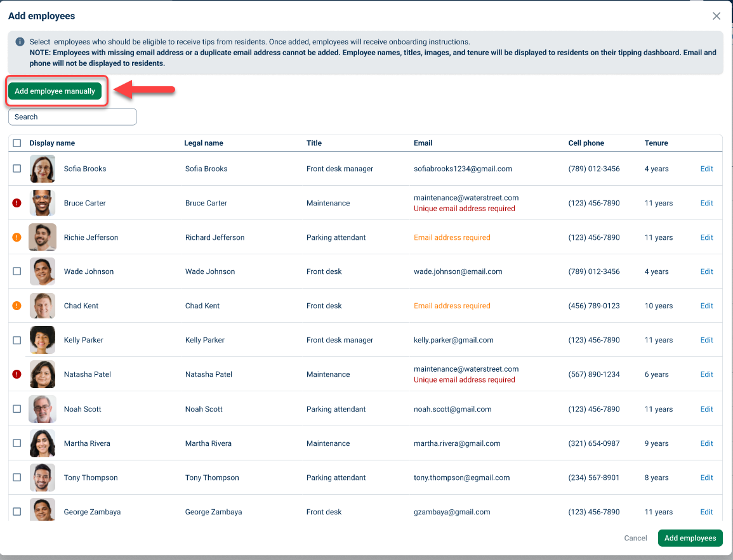The image size is (733, 560).
Task: Click phone number (321) 654-0987
Action: pyautogui.click(x=593, y=443)
